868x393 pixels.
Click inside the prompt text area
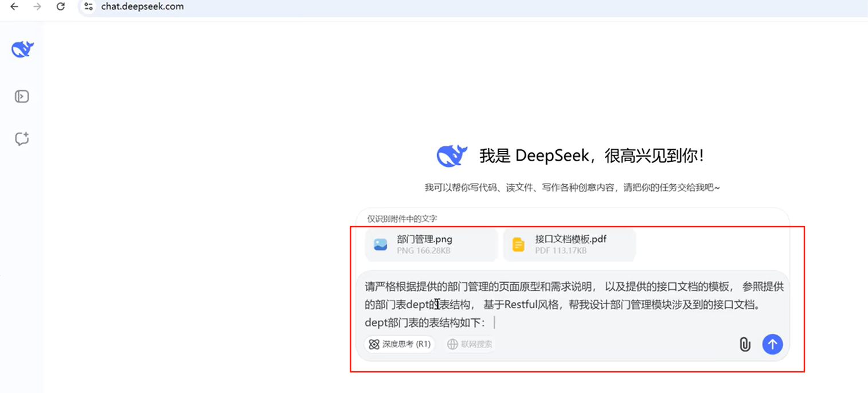(x=573, y=304)
